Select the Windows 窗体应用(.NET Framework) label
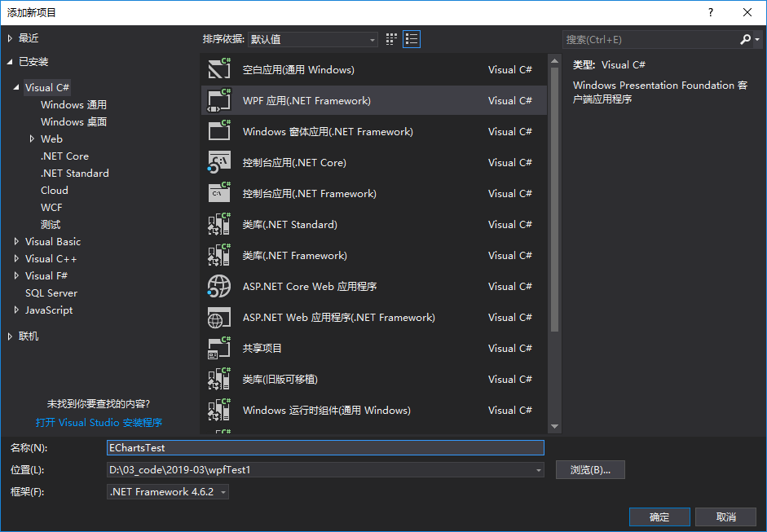Image resolution: width=767 pixels, height=532 pixels. [328, 131]
